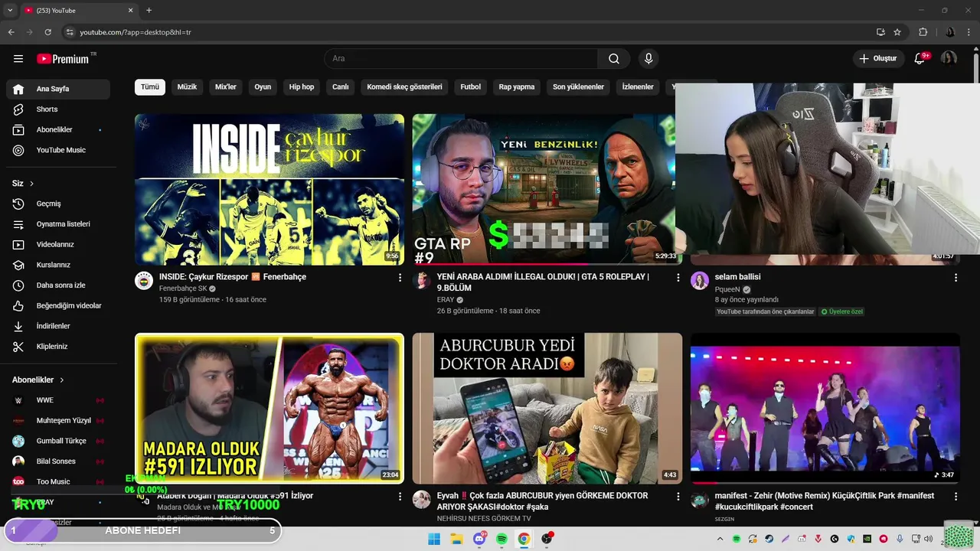The height and width of the screenshot is (551, 980).
Task: Open WWE channel in subscriptions list
Action: click(x=58, y=400)
